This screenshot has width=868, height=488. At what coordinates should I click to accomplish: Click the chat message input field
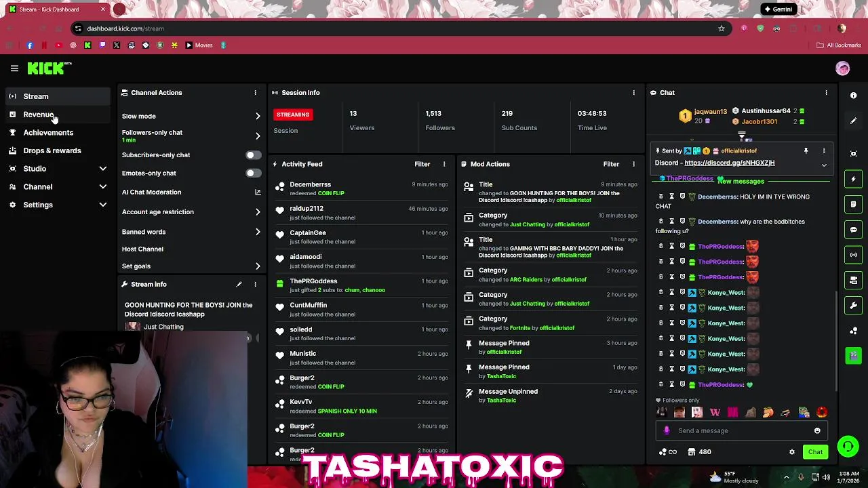point(741,431)
